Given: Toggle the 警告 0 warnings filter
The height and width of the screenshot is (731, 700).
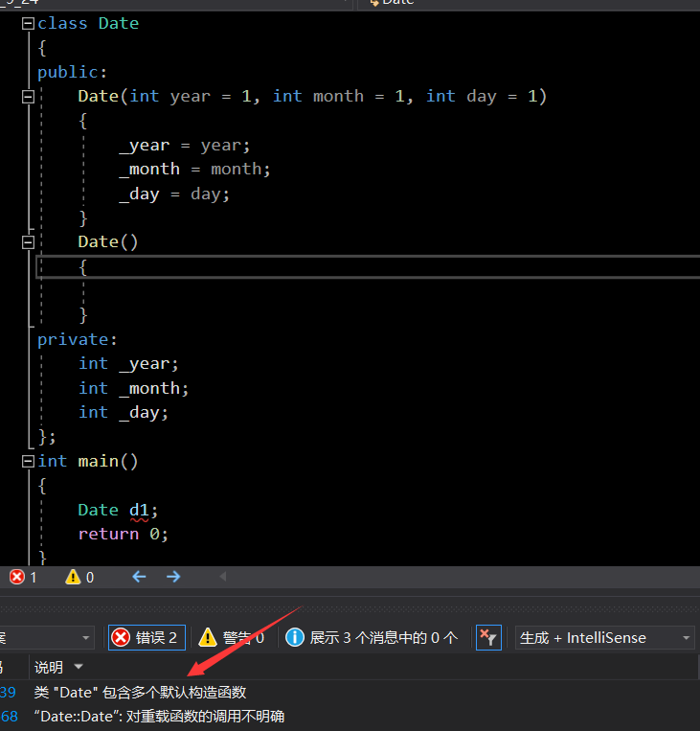Looking at the screenshot, I should [231, 637].
